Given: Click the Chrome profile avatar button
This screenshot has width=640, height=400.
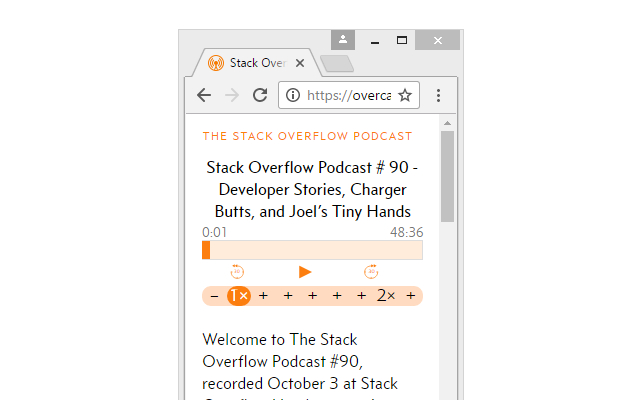Looking at the screenshot, I should point(343,40).
